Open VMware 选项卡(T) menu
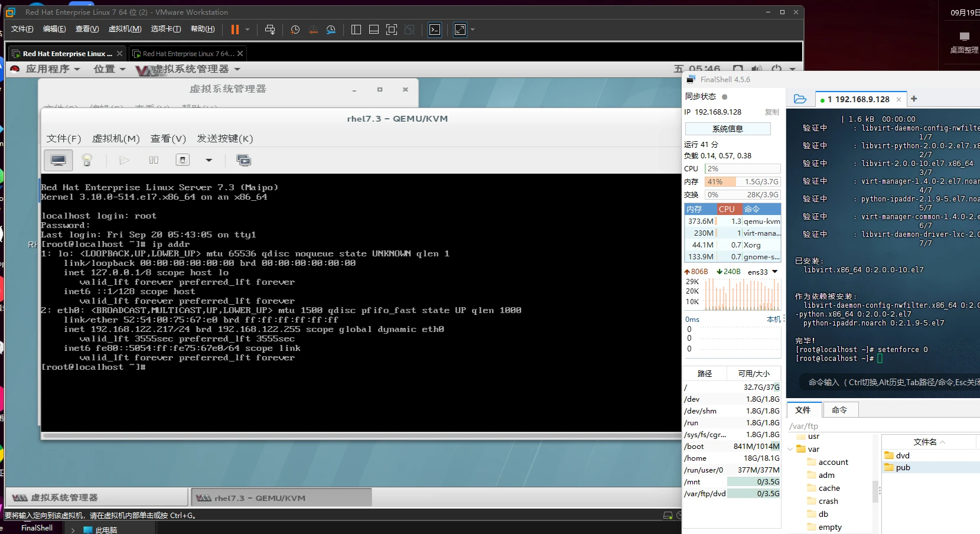The height and width of the screenshot is (534, 980). point(166,29)
